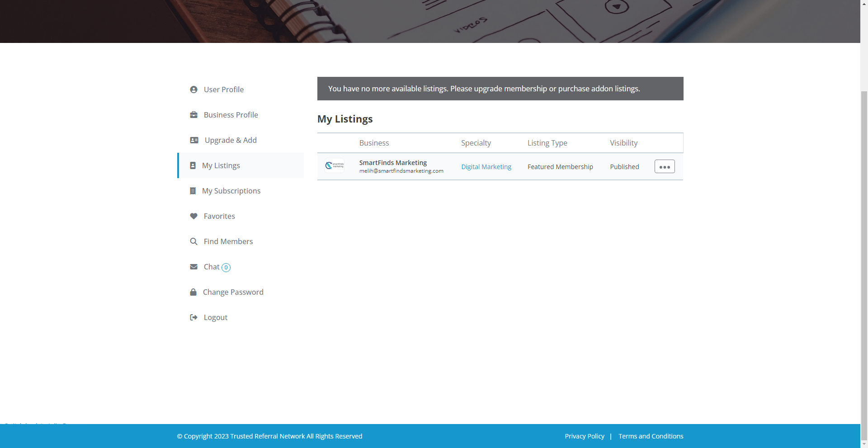
Task: Click the User Profile person icon
Action: 193,90
